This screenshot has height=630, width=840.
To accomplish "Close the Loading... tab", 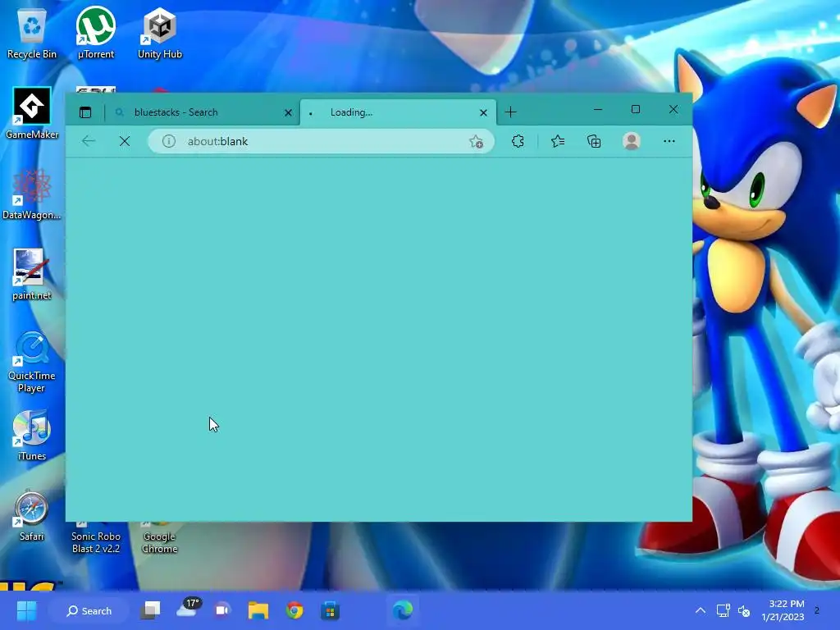I will coord(483,112).
